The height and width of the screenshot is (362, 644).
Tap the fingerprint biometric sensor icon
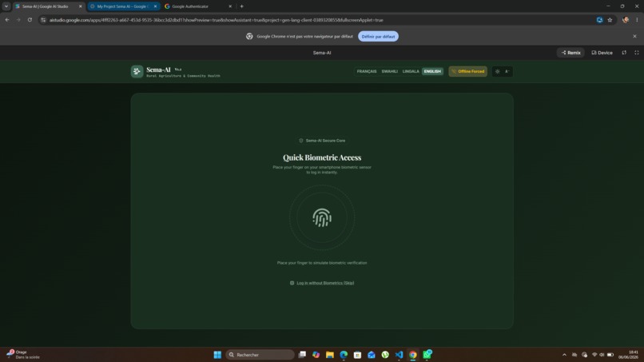(x=322, y=218)
